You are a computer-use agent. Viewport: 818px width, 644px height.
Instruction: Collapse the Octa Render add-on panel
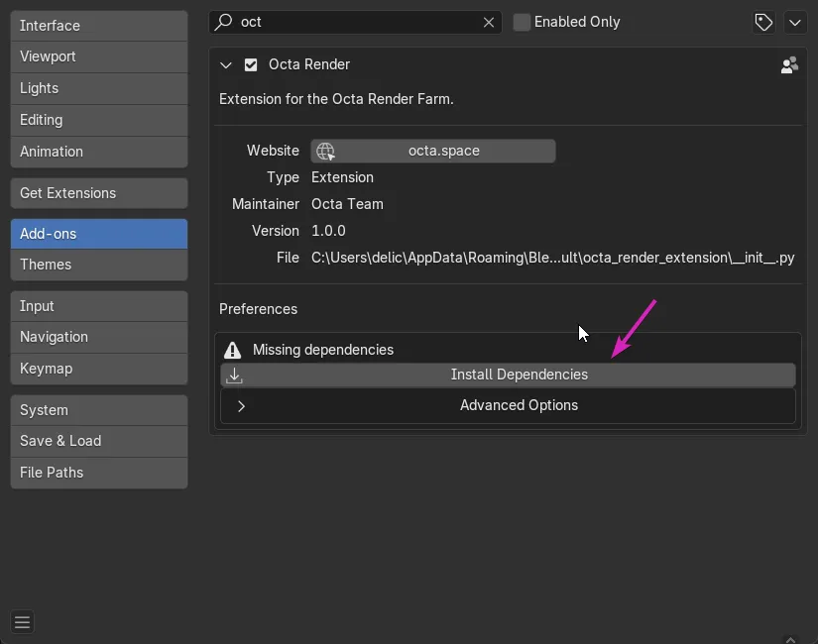[226, 64]
